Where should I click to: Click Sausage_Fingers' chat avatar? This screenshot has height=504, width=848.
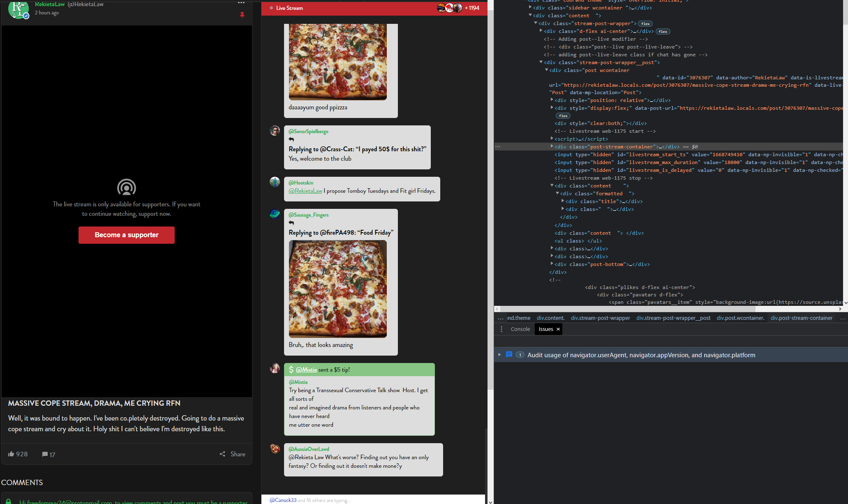click(275, 214)
